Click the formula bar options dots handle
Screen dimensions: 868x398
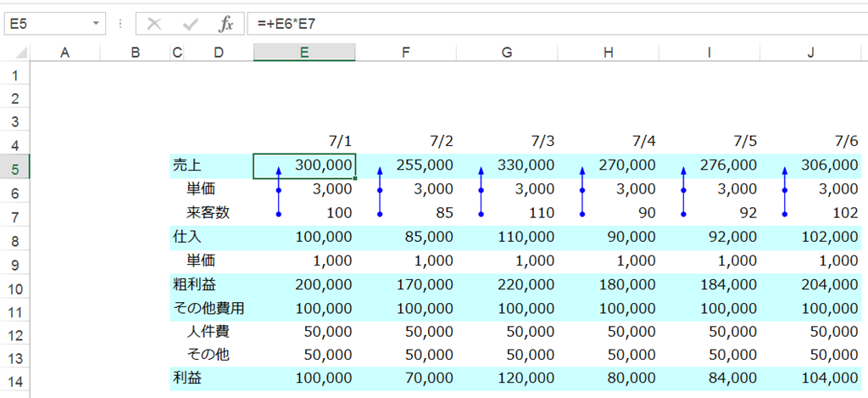click(120, 24)
